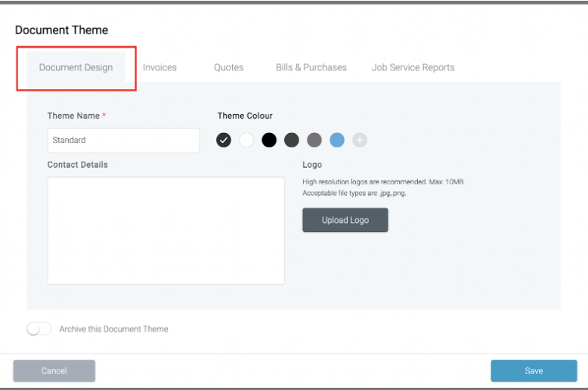This screenshot has width=588, height=390.
Task: Open the Document Design tab
Action: pyautogui.click(x=76, y=67)
